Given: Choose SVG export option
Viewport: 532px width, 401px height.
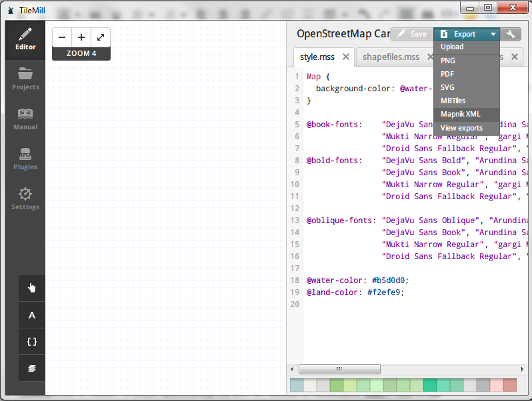Looking at the screenshot, I should coord(467,87).
